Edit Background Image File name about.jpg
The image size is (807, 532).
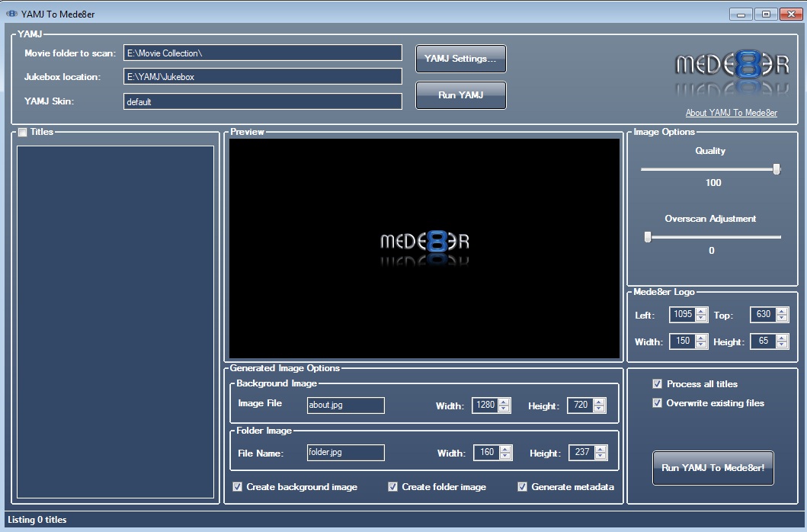click(345, 405)
